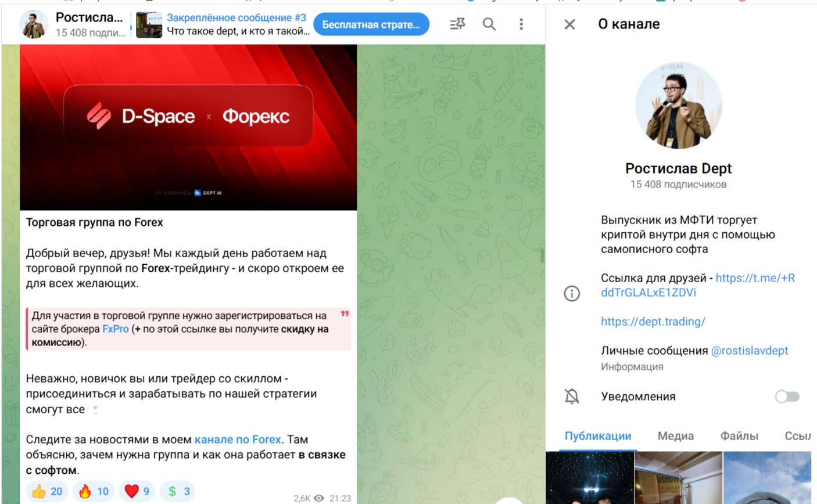
Task: Open the middle orange-toned media thumbnail
Action: click(x=679, y=478)
